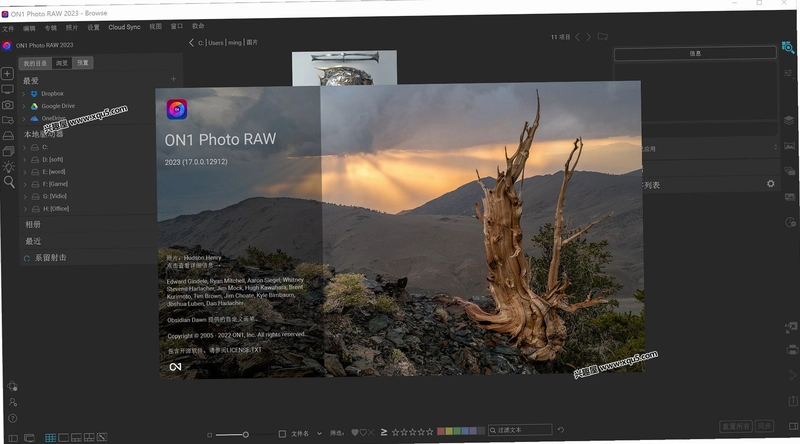Image resolution: width=800 pixels, height=444 pixels.
Task: Toggle the right panel visibility icon
Action: click(793, 427)
